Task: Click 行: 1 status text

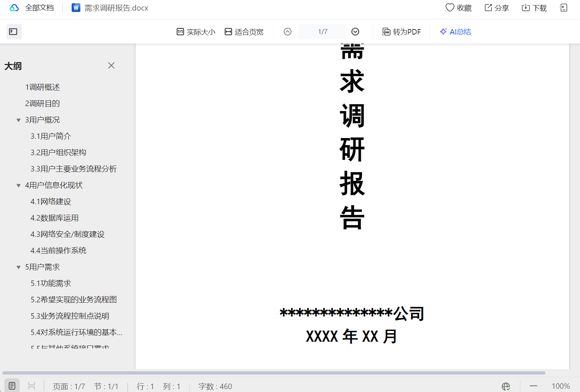Action: 145,386
